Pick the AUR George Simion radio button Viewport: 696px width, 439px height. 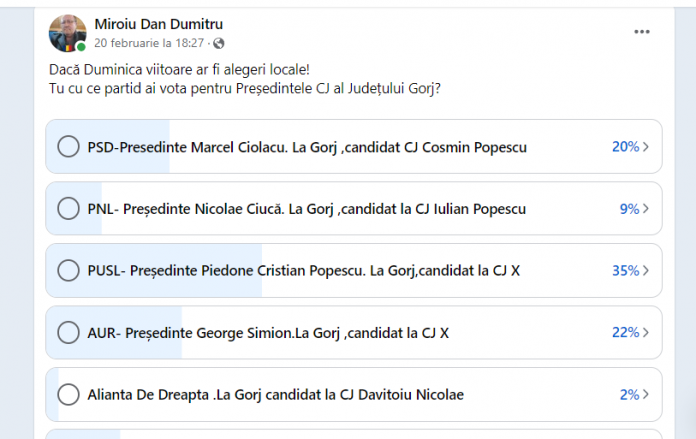tap(68, 333)
